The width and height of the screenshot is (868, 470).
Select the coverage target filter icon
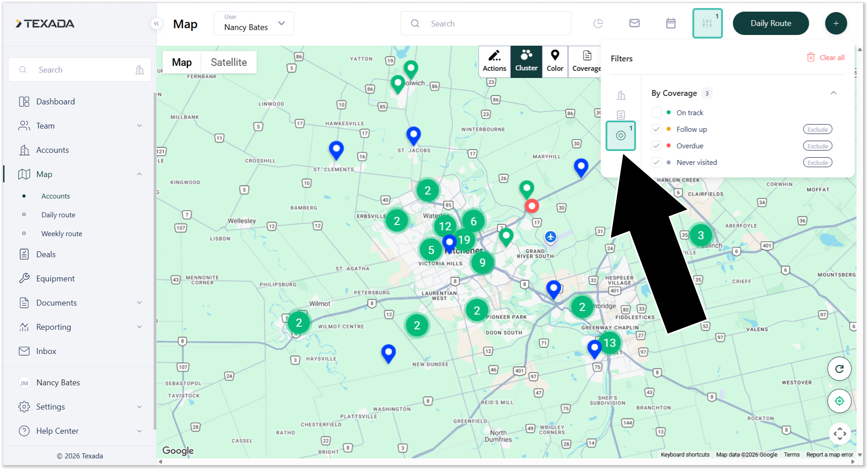point(621,135)
